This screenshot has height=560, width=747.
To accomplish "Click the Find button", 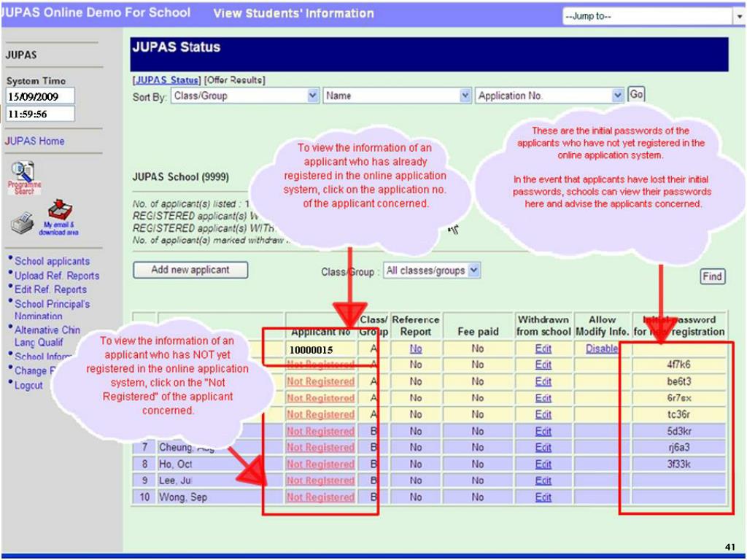I will (x=712, y=276).
